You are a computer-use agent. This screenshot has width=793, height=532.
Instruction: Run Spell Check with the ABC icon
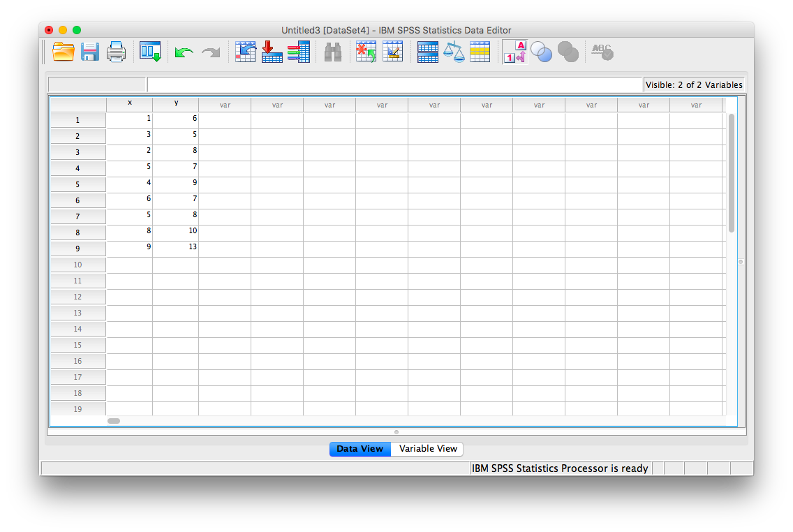tap(602, 52)
